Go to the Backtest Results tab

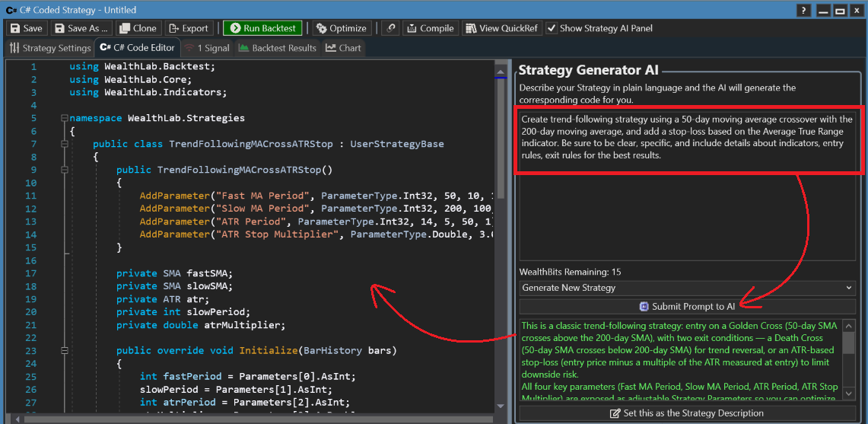(278, 48)
